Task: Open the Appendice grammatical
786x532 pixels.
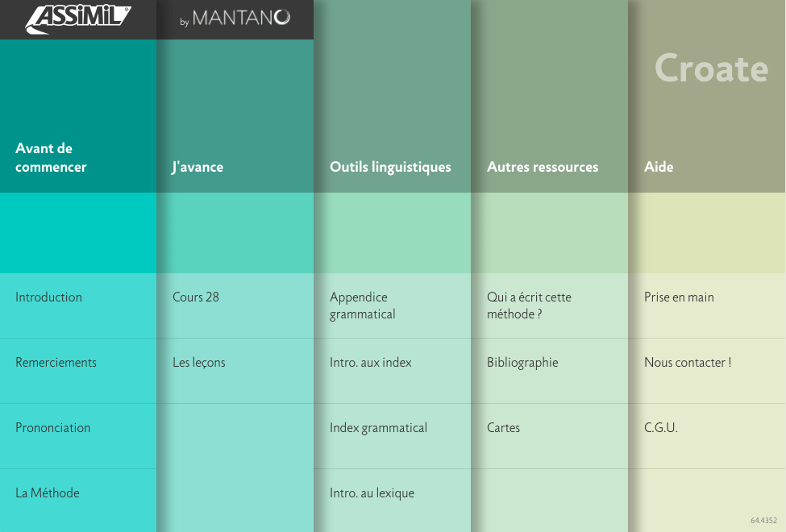Action: 363,305
